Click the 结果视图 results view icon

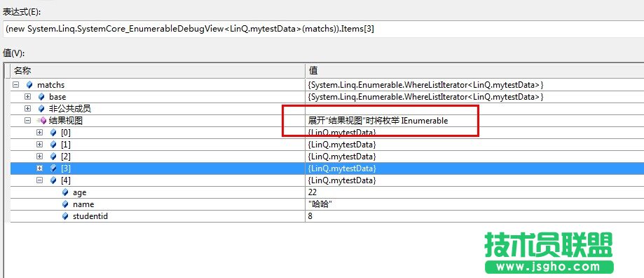(x=41, y=121)
